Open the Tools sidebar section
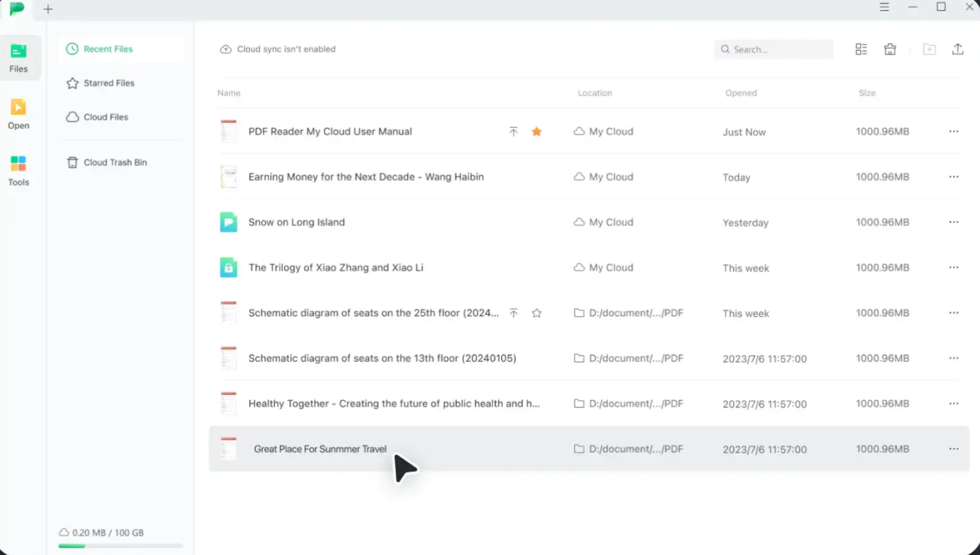 coord(18,171)
